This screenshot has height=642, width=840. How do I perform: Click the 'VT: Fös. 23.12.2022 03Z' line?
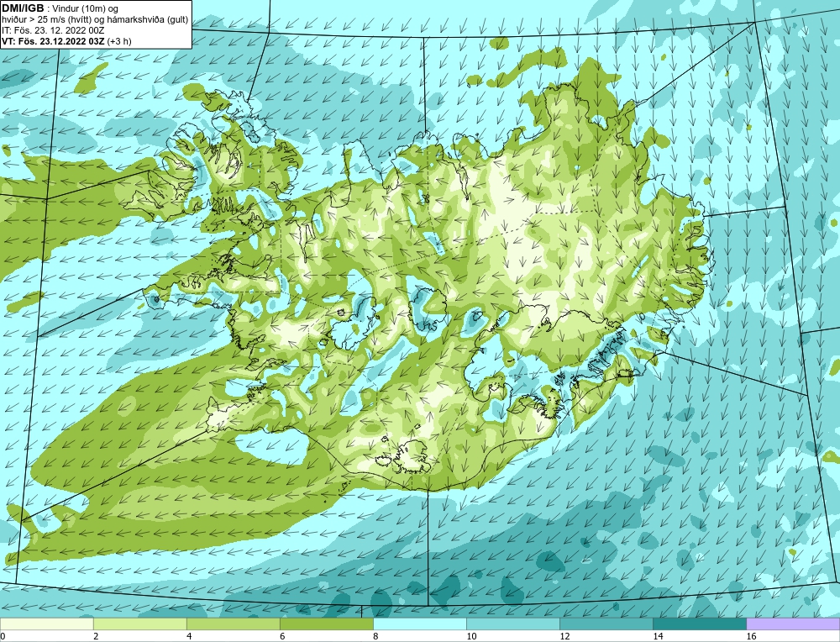point(54,40)
